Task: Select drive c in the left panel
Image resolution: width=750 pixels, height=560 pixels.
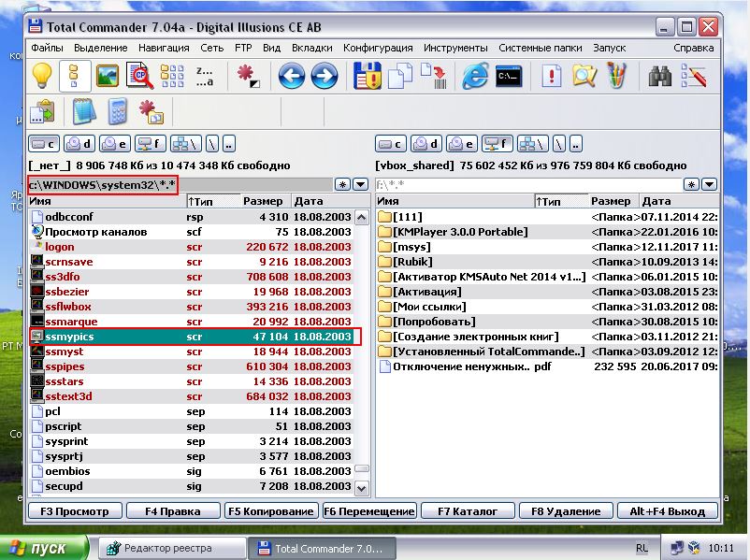Action: click(x=44, y=144)
